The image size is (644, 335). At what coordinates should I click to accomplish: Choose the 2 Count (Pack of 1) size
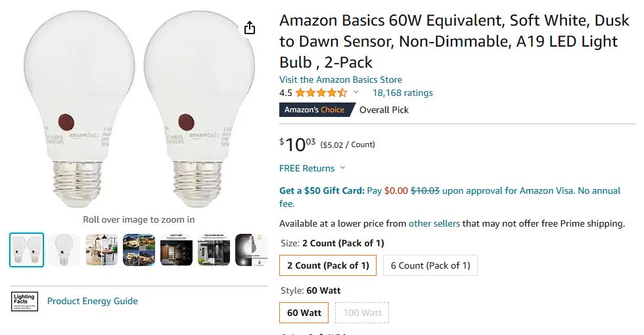click(328, 266)
